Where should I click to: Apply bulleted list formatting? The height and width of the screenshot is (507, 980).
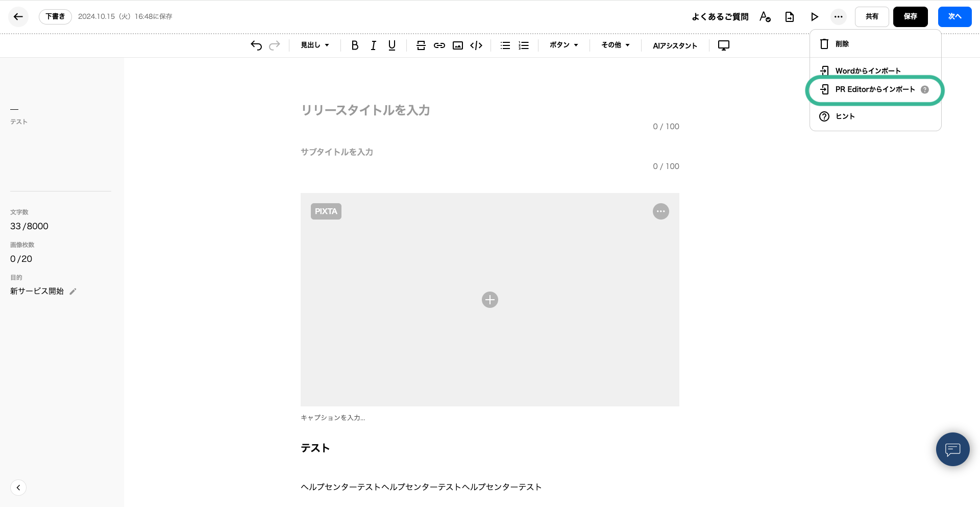pyautogui.click(x=505, y=45)
